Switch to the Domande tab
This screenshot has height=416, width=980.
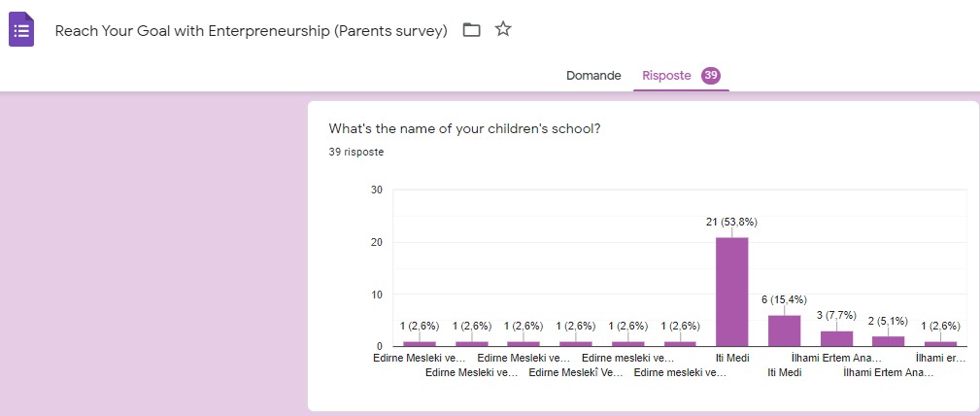(593, 76)
